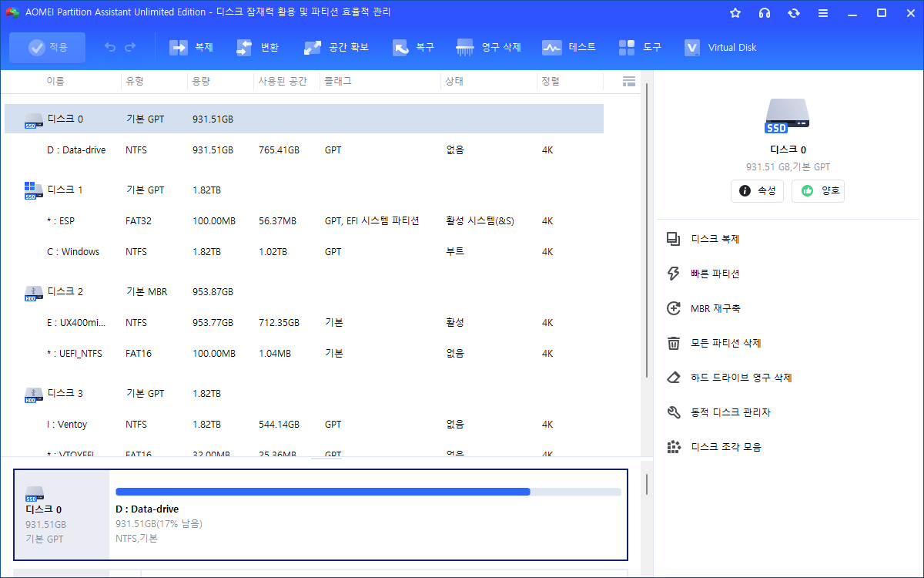
Task: Click the AOMEI app logo in title bar
Action: pos(12,12)
